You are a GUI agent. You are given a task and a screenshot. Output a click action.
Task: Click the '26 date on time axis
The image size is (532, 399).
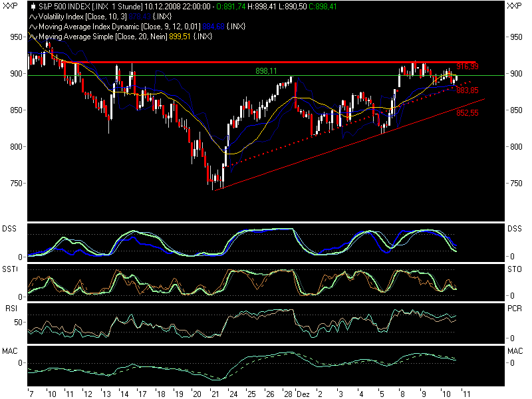point(269,394)
